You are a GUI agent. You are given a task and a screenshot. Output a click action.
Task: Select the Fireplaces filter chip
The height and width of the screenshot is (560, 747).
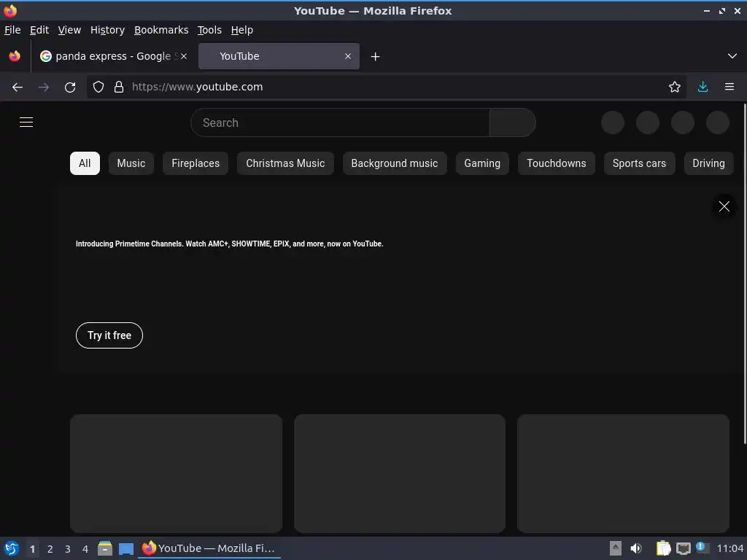click(196, 163)
